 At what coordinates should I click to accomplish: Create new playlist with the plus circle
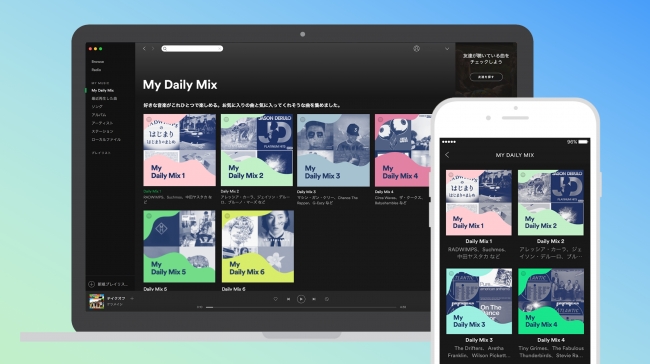91,284
